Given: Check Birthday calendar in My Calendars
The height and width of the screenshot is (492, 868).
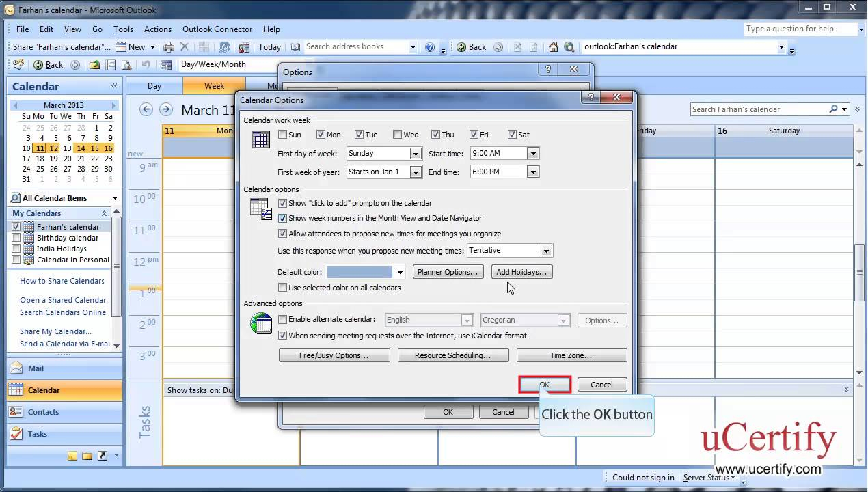Looking at the screenshot, I should 16,238.
